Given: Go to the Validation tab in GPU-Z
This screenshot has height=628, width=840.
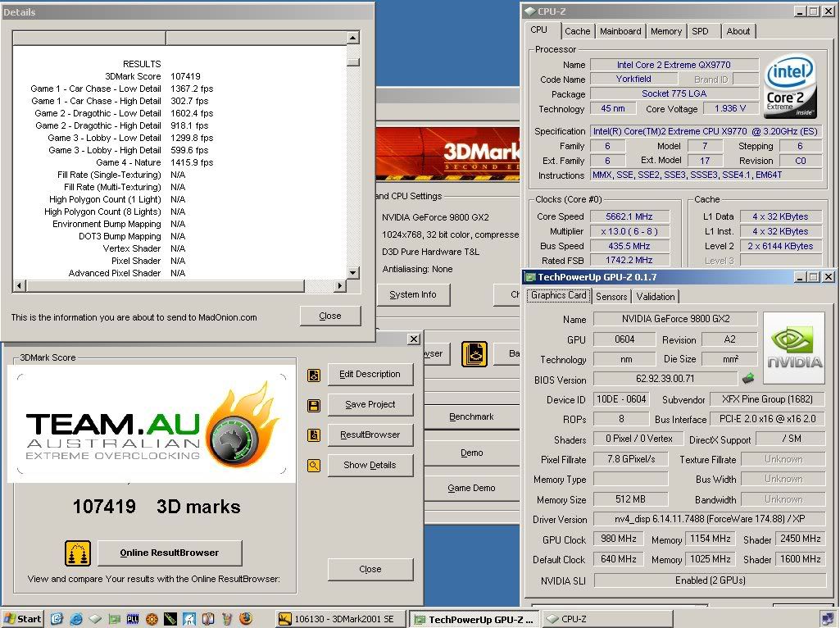Looking at the screenshot, I should tap(656, 297).
